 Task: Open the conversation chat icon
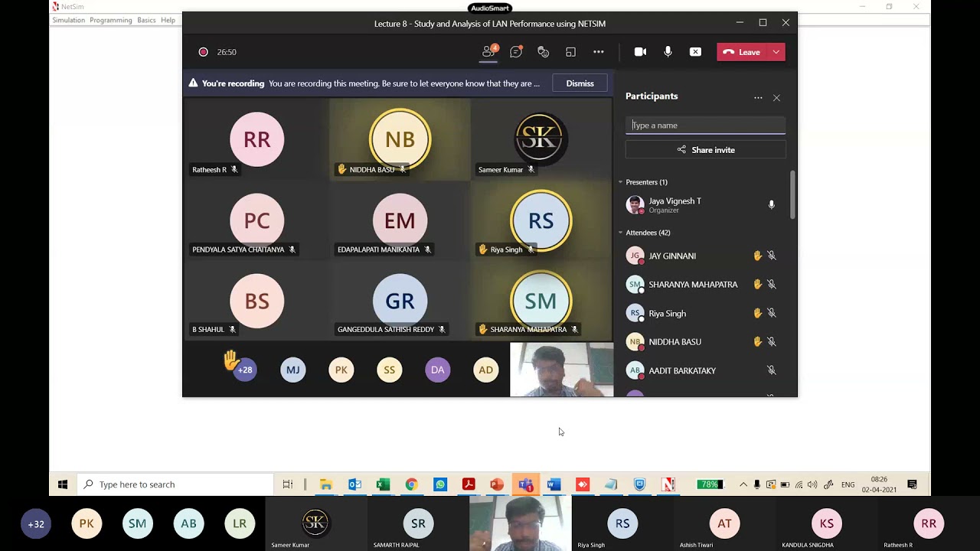(x=516, y=52)
